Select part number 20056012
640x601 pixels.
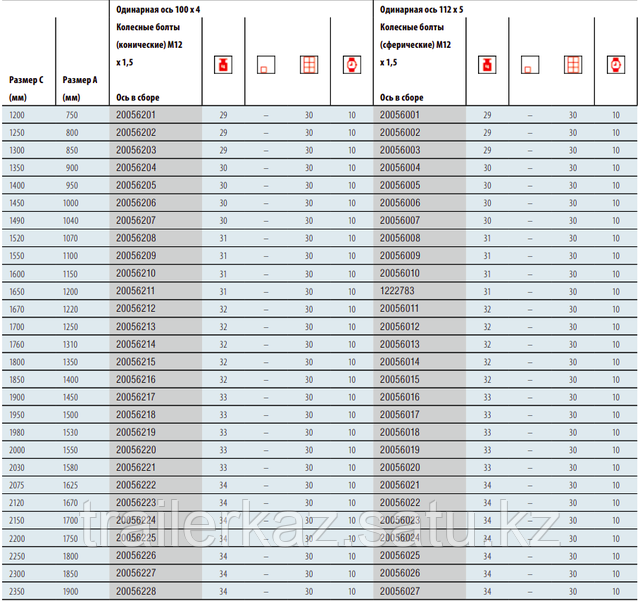click(400, 327)
